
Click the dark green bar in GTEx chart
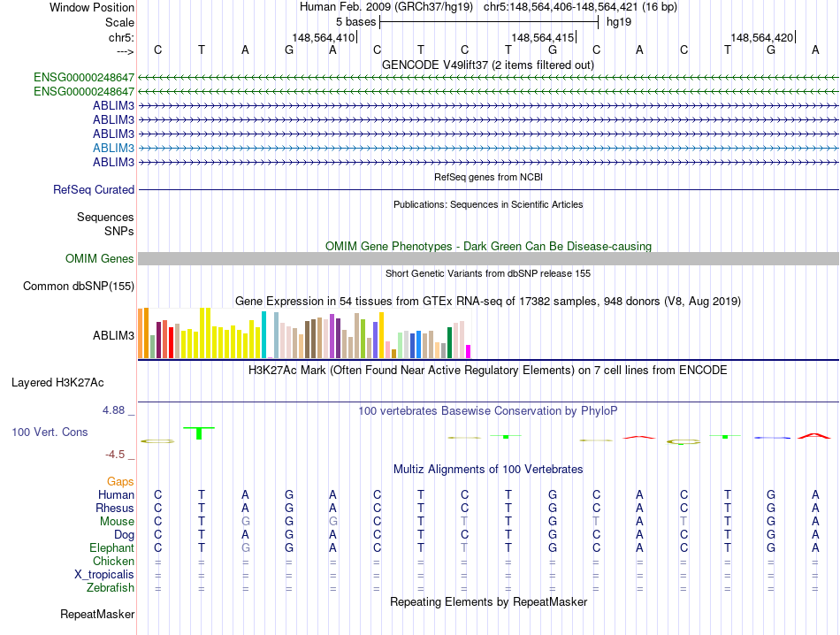point(449,343)
